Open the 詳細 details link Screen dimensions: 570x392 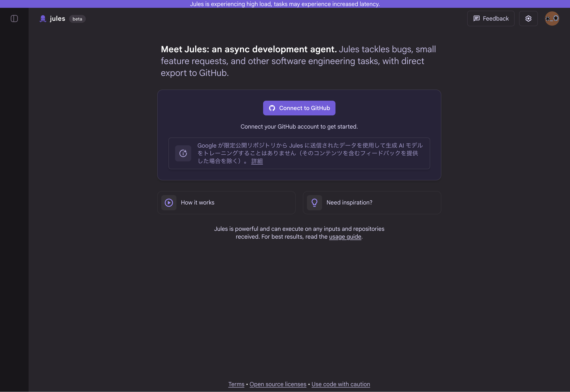point(257,161)
